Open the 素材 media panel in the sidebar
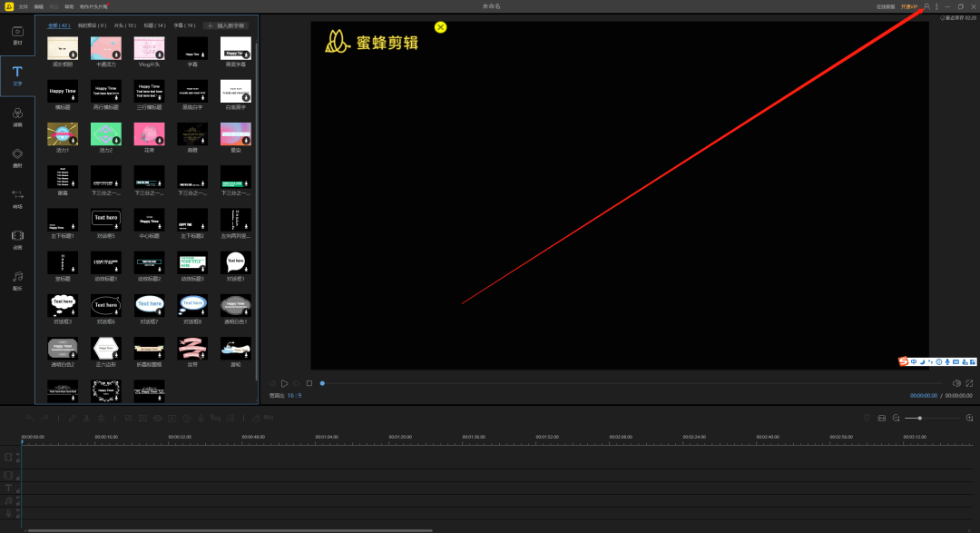The width and height of the screenshot is (980, 533). tap(17, 35)
